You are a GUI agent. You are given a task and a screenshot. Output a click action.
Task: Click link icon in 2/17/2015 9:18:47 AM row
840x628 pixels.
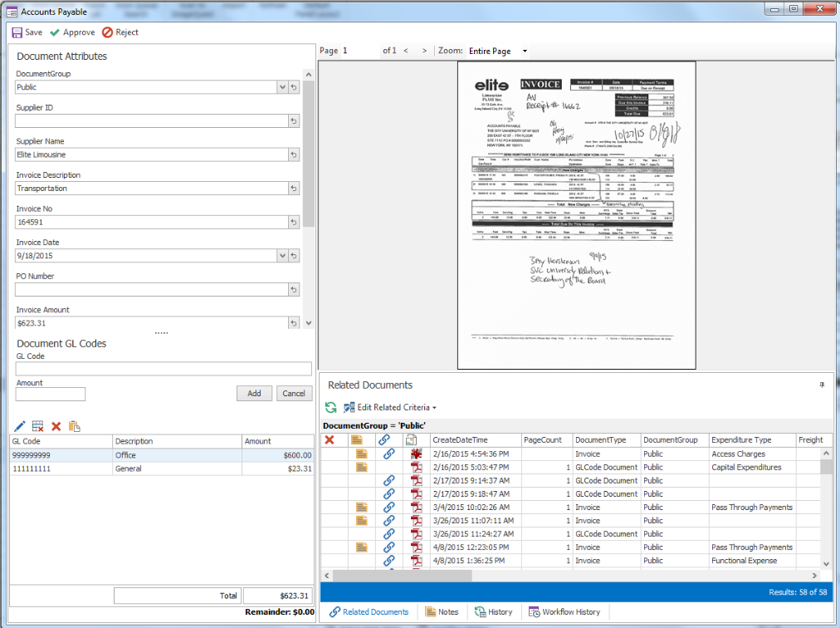point(389,494)
